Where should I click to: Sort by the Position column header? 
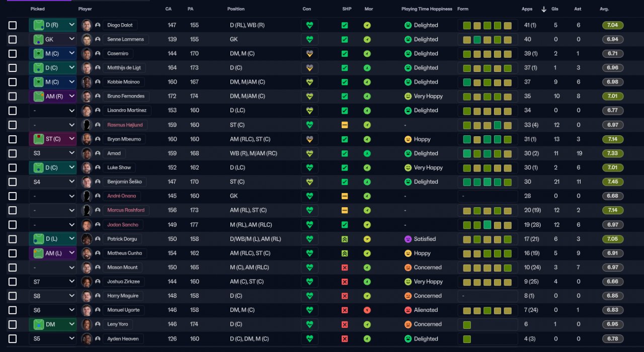(x=236, y=9)
